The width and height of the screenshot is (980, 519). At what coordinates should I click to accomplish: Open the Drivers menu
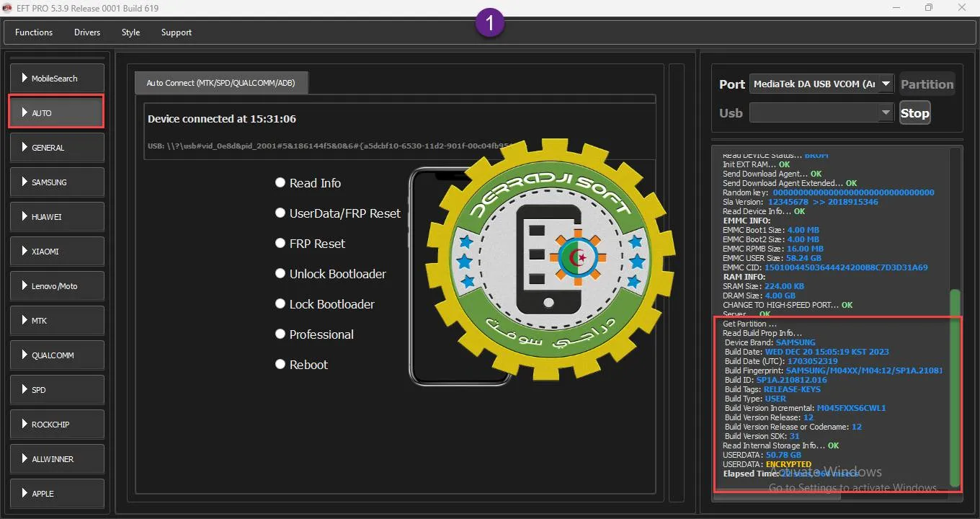coord(87,32)
